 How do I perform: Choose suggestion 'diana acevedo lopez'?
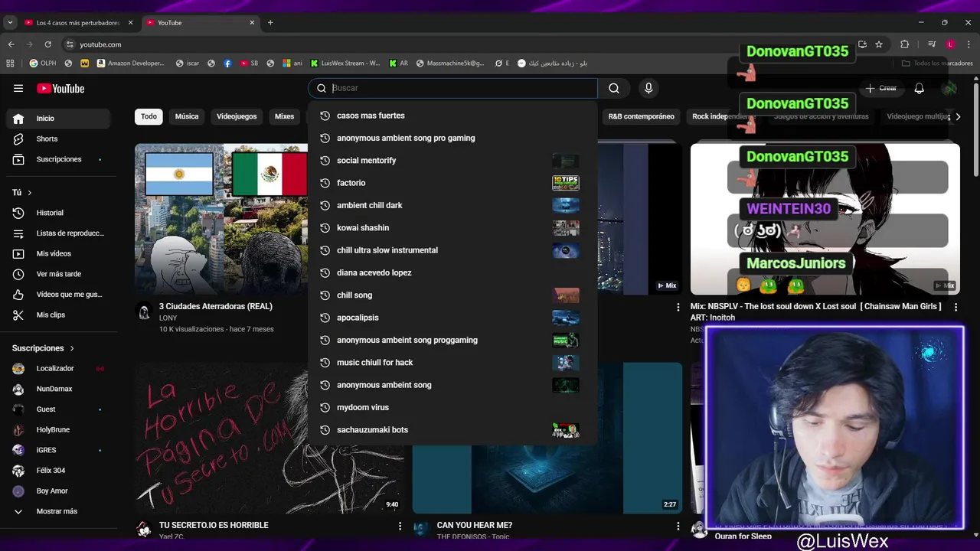click(452, 272)
